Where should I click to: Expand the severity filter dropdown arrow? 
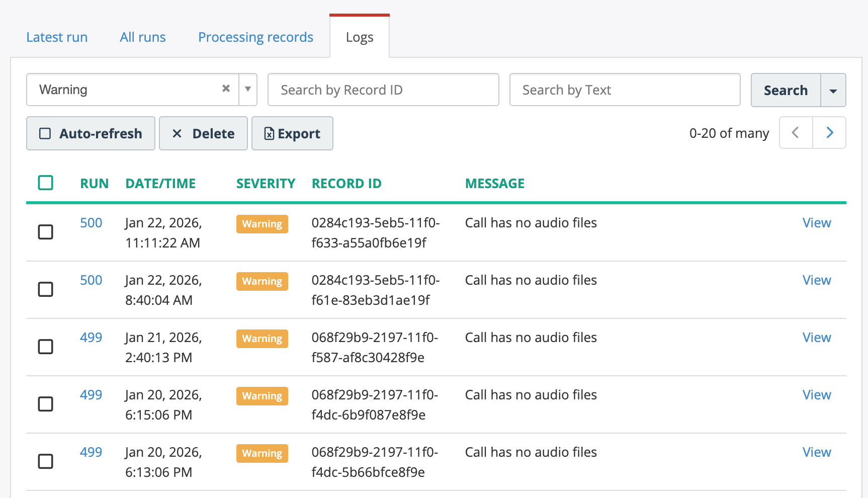click(x=247, y=89)
